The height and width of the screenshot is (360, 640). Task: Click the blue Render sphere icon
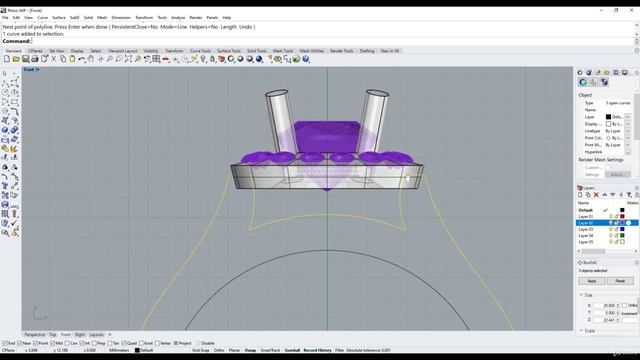click(259, 59)
